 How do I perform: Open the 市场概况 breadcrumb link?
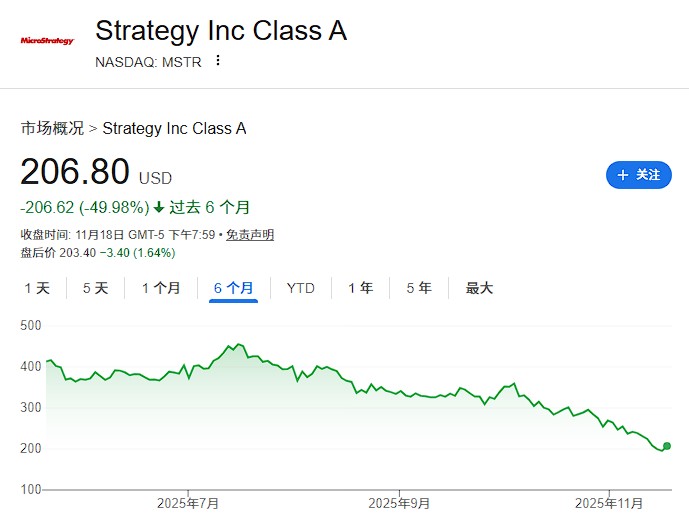tap(52, 128)
